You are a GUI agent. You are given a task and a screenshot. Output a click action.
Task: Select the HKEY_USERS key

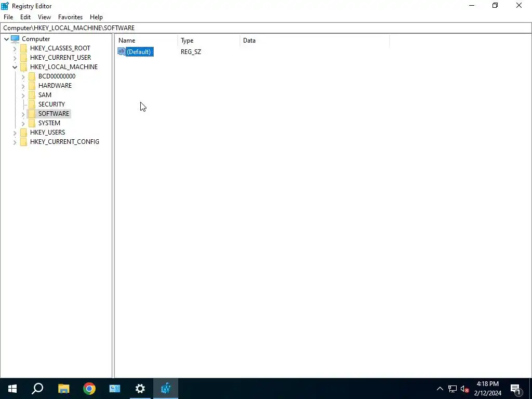[x=47, y=132]
